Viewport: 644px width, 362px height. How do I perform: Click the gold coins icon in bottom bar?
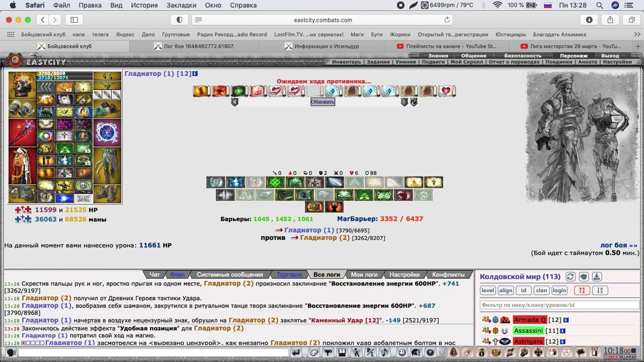pyautogui.click(x=496, y=353)
